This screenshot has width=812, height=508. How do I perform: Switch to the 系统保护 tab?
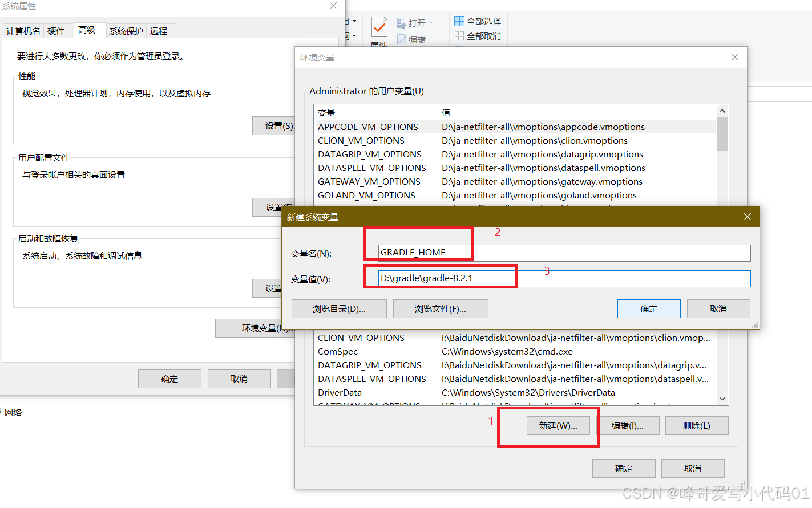pyautogui.click(x=126, y=31)
